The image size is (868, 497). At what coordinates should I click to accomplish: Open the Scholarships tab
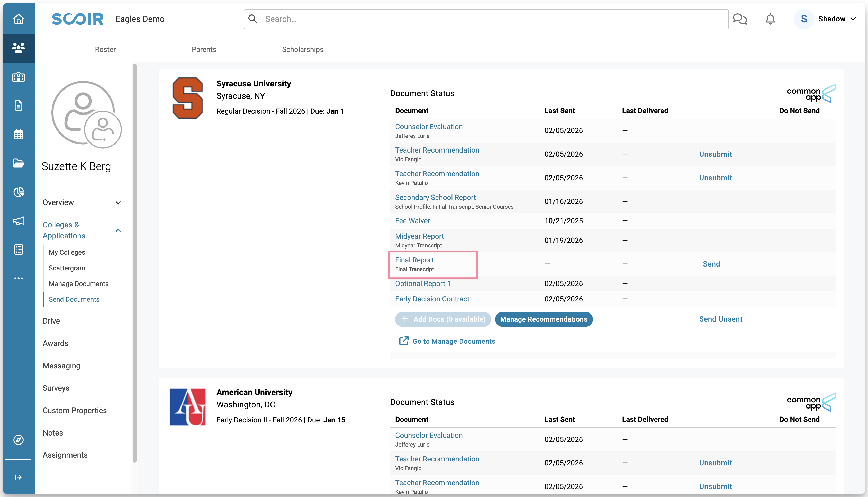point(302,49)
